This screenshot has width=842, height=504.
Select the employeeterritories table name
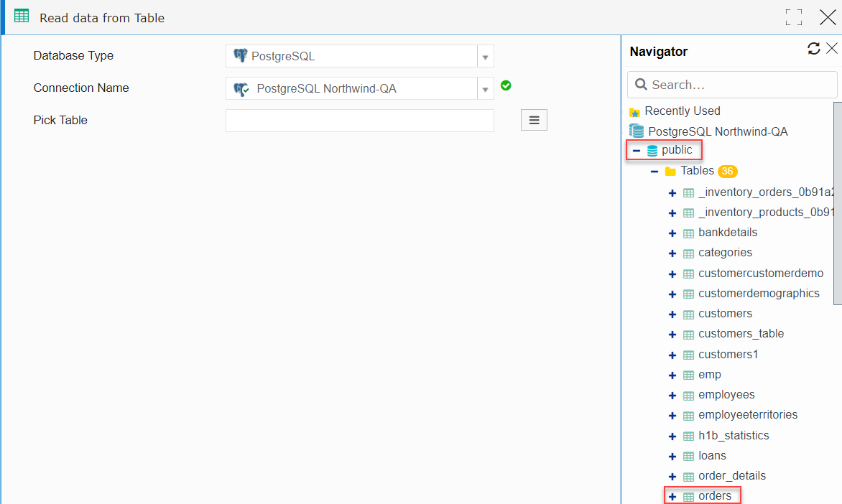tap(748, 415)
